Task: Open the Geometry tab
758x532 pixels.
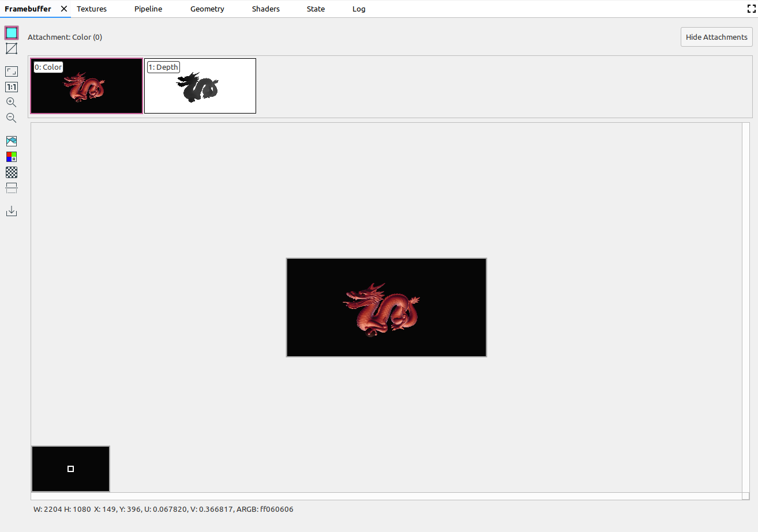Action: coord(207,9)
